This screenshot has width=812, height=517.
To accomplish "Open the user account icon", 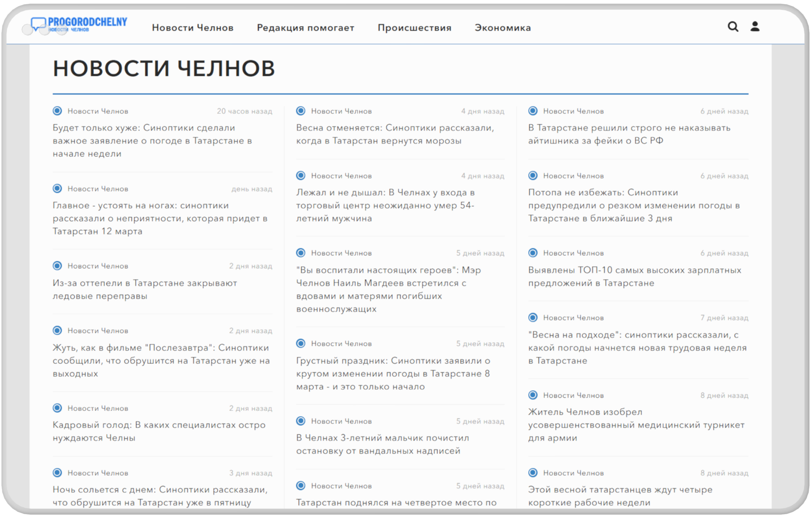I will pyautogui.click(x=755, y=27).
